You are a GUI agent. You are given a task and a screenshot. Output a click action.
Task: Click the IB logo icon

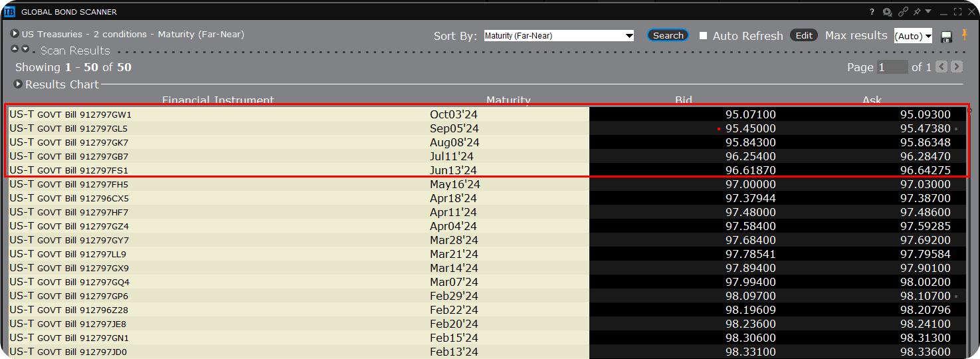pos(9,12)
